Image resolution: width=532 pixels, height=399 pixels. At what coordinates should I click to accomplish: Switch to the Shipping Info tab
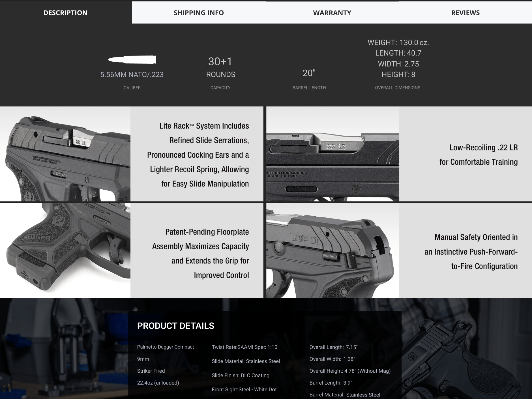[x=199, y=12]
